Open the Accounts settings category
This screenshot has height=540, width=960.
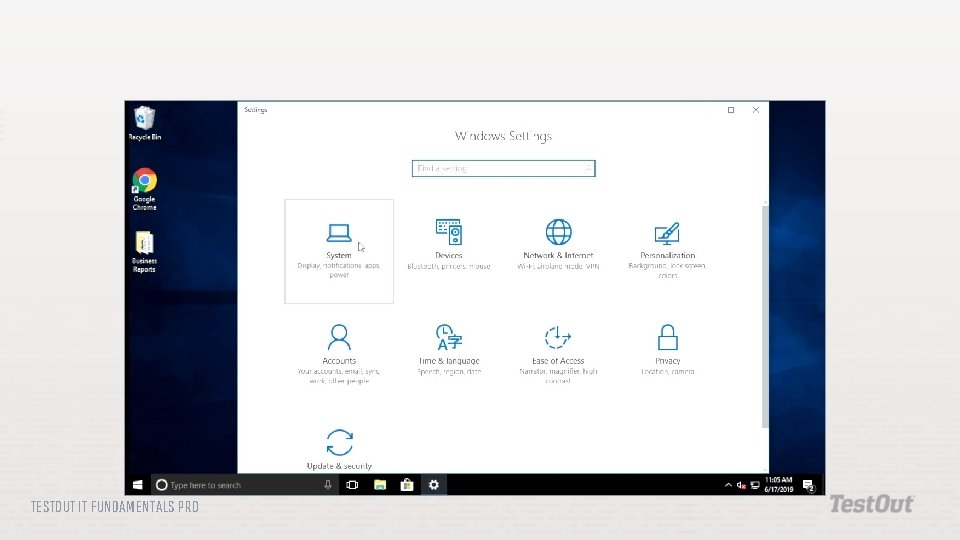[339, 354]
